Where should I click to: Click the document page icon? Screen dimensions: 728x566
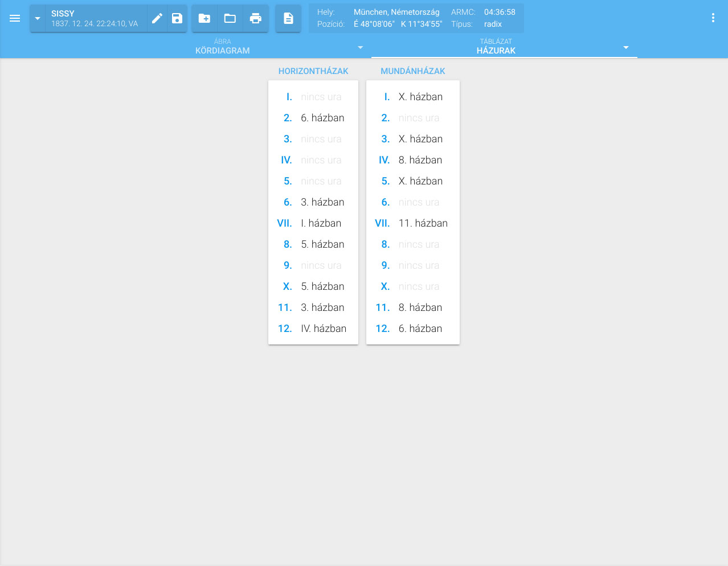point(288,18)
